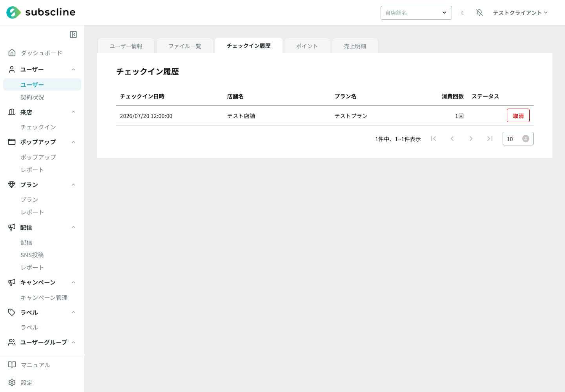Go to the previous page of results
Screen dimensions: 565x392
(452, 138)
